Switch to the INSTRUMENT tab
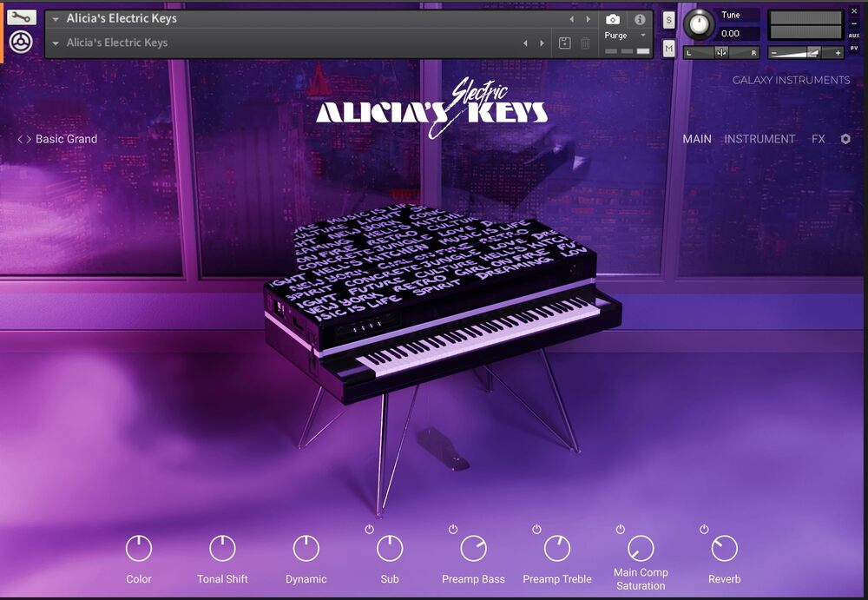 [759, 139]
